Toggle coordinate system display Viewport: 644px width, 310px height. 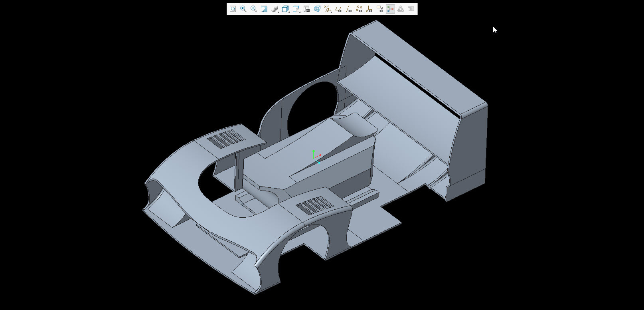click(369, 9)
